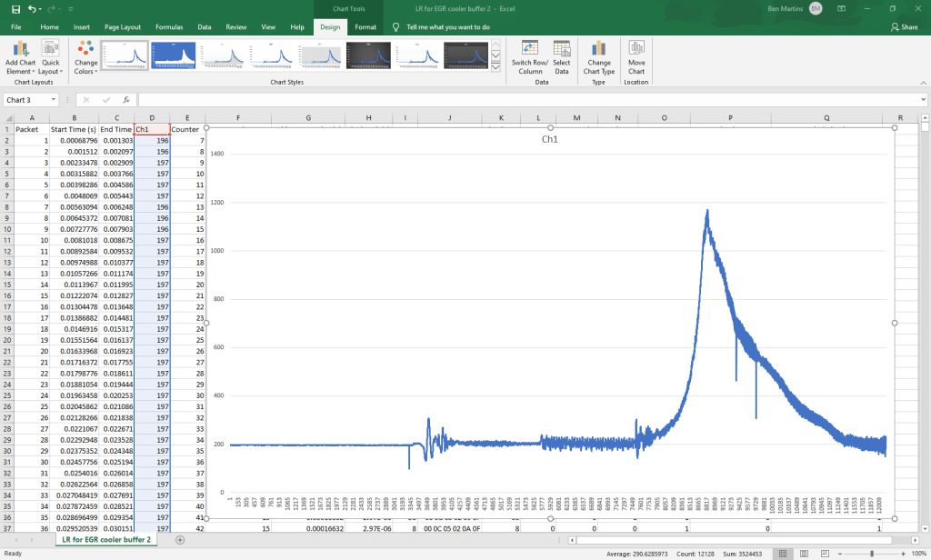This screenshot has width=931, height=560.
Task: Add a new sheet with plus icon
Action: click(x=180, y=540)
